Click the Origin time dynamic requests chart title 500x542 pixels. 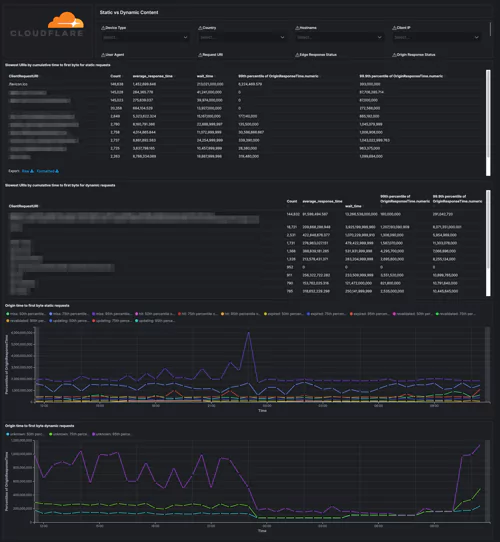(x=39, y=426)
